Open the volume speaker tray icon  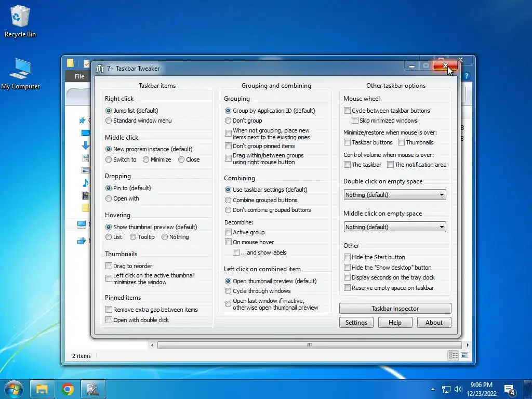[458, 389]
